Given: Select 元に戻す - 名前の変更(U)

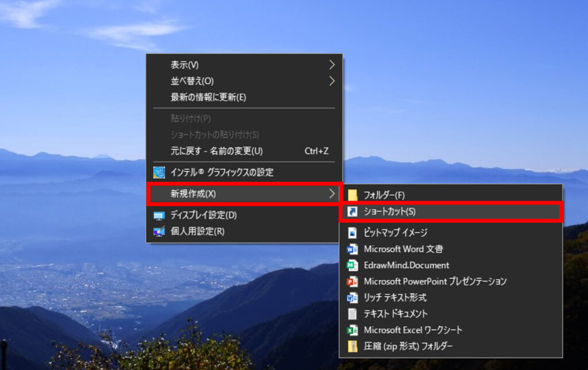Looking at the screenshot, I should pos(244,151).
